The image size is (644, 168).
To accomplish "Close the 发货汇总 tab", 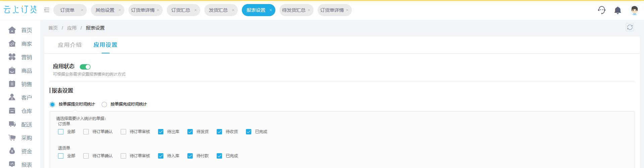I will [x=233, y=10].
